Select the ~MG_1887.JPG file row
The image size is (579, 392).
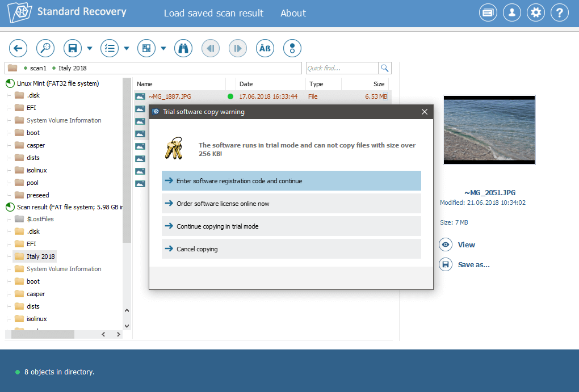click(x=263, y=96)
